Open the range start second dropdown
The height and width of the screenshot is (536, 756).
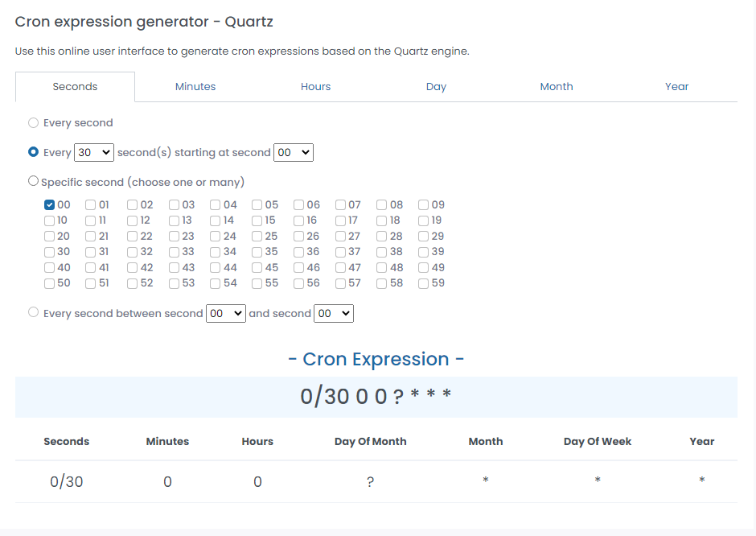[x=226, y=313]
